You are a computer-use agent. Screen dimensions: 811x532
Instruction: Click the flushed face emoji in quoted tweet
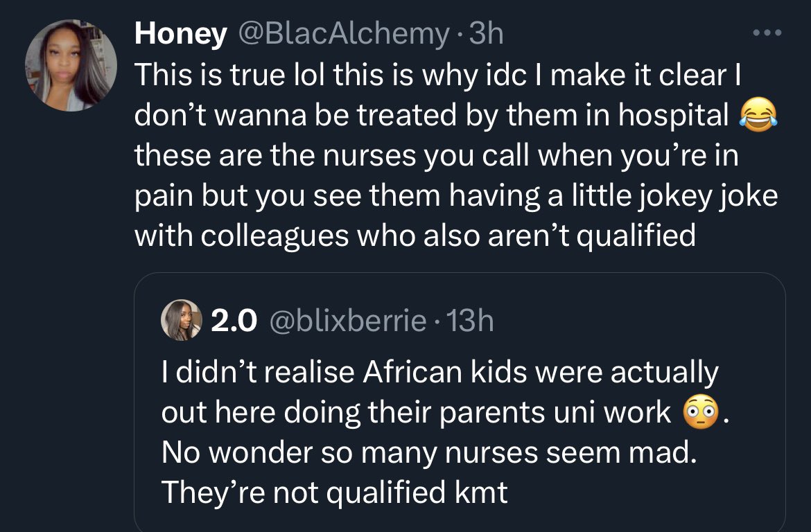point(699,414)
